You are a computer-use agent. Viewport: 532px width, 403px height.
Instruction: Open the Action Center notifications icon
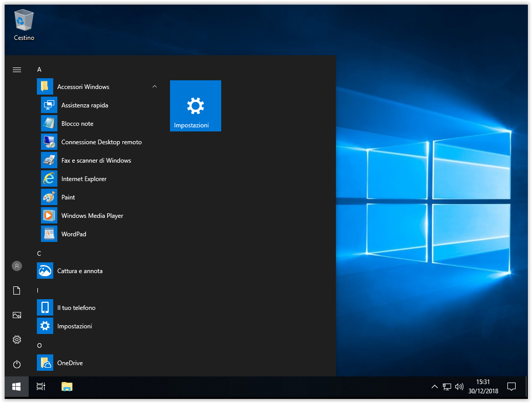coord(512,387)
